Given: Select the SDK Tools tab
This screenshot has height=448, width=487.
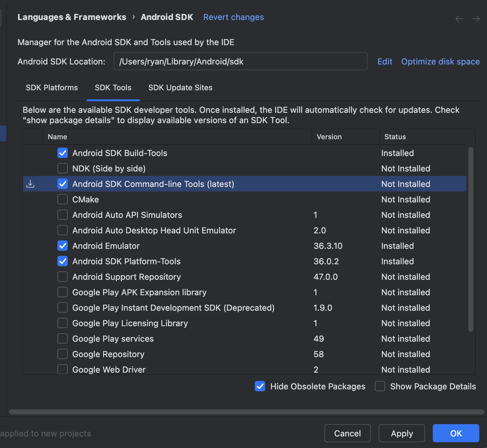Looking at the screenshot, I should (x=113, y=88).
